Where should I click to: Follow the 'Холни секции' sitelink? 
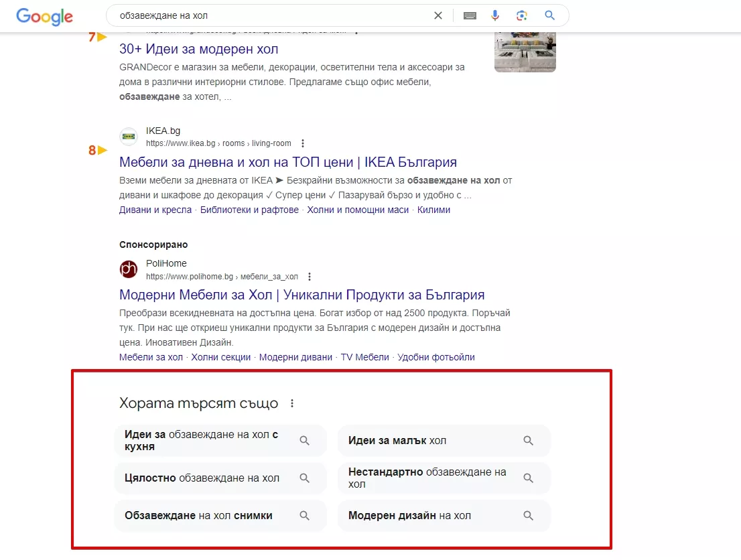[220, 357]
